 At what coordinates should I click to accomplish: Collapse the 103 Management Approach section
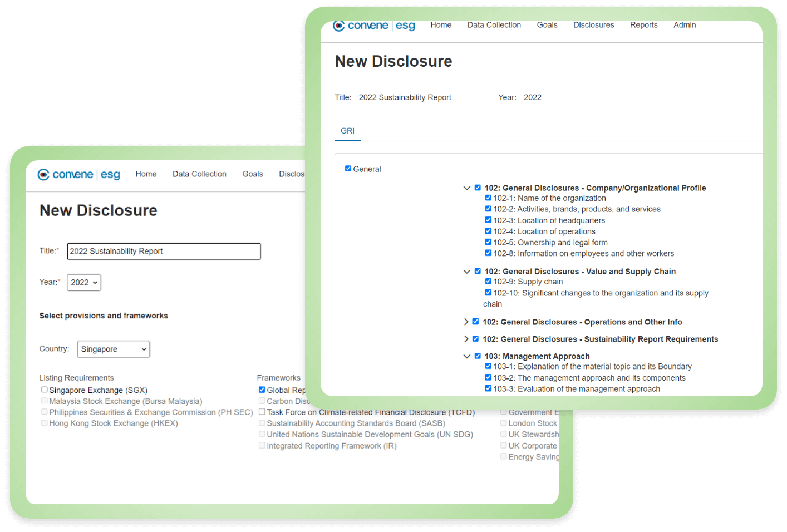[x=467, y=357]
